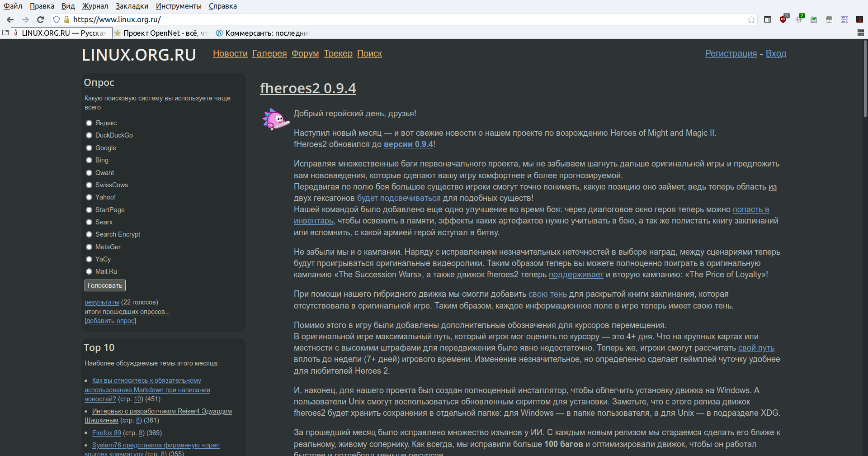This screenshot has width=868, height=456.
Task: Click the padlock site security icon
Action: click(x=66, y=19)
